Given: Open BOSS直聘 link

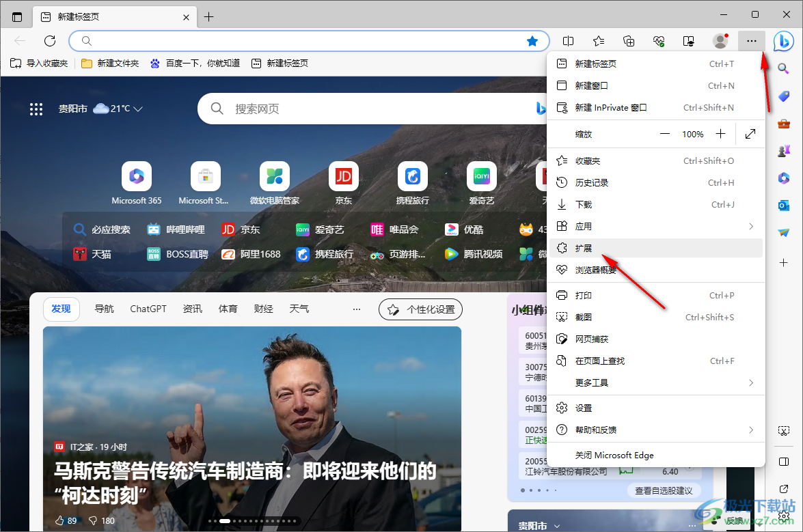Looking at the screenshot, I should (178, 254).
